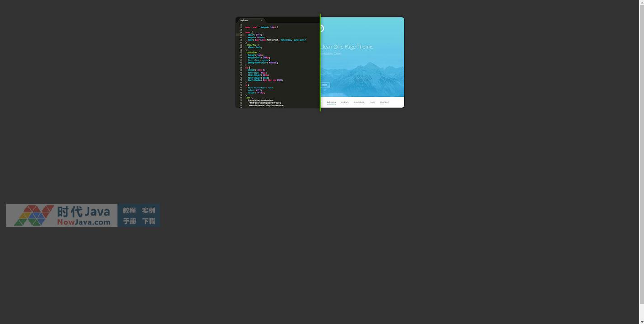Viewport: 644px width, 324px height.
Task: Click the scrollbar up arrow
Action: 641,3
